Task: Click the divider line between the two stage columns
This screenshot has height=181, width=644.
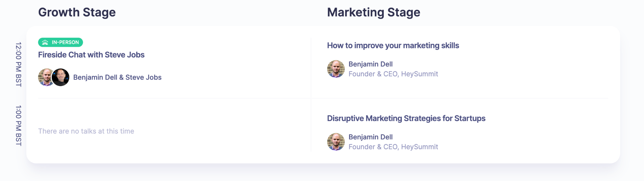Action: click(x=311, y=94)
